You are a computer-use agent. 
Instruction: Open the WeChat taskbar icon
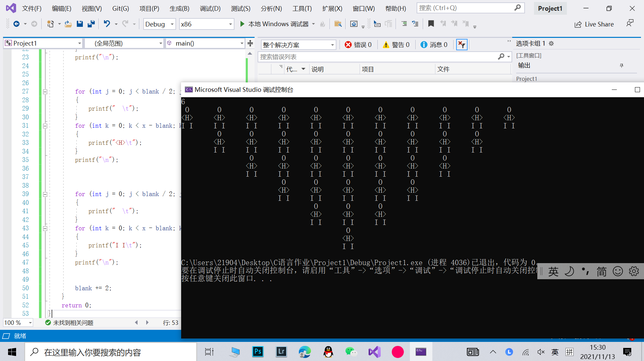[351, 352]
